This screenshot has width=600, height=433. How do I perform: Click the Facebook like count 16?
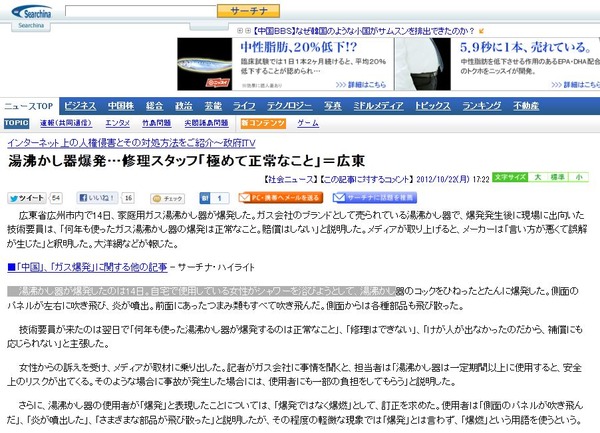point(128,198)
